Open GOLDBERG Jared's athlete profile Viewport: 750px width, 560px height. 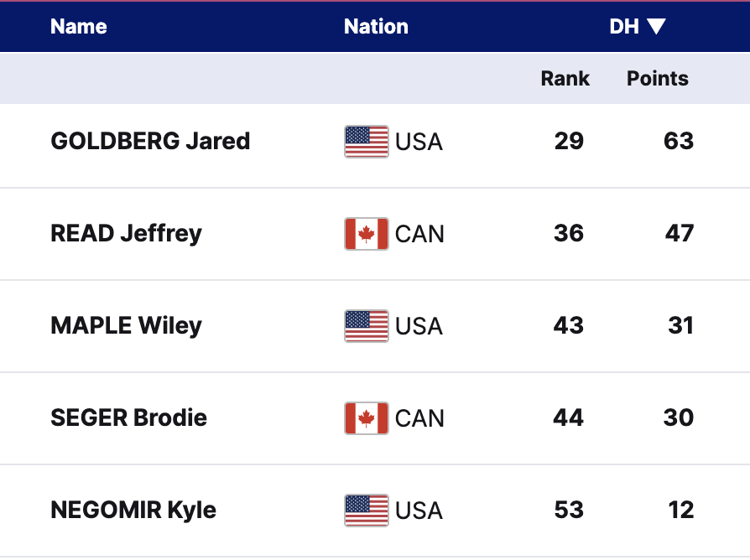point(150,141)
